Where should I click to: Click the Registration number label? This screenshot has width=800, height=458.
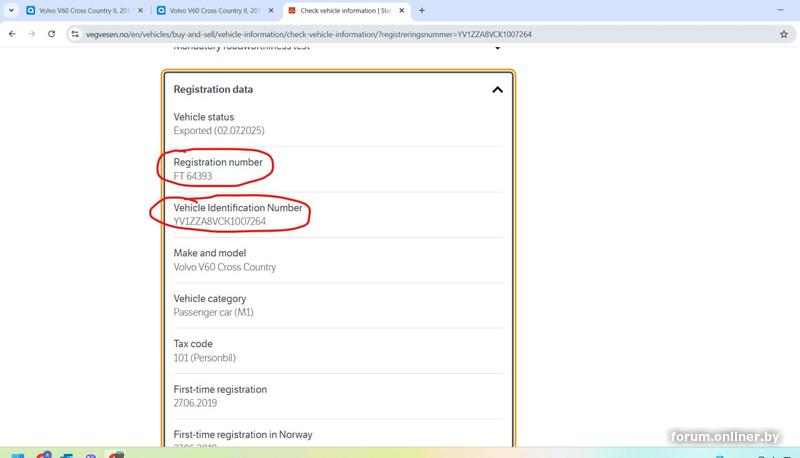click(x=218, y=162)
